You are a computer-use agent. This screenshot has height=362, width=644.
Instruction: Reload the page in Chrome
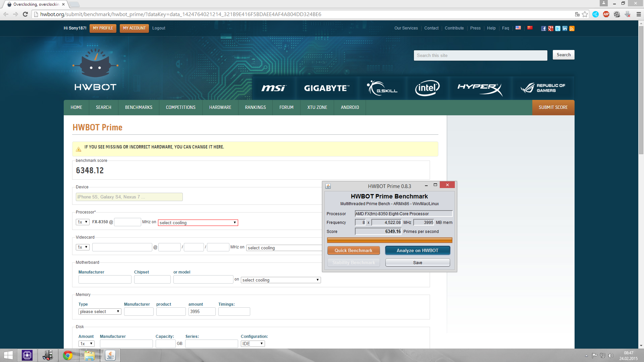coord(25,14)
